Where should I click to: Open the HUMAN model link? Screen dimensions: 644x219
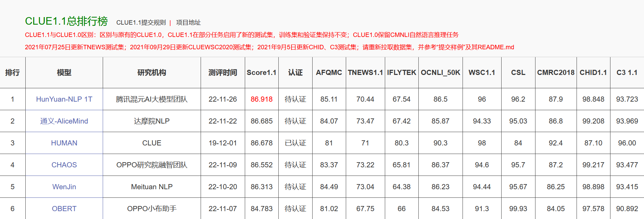[x=64, y=143]
